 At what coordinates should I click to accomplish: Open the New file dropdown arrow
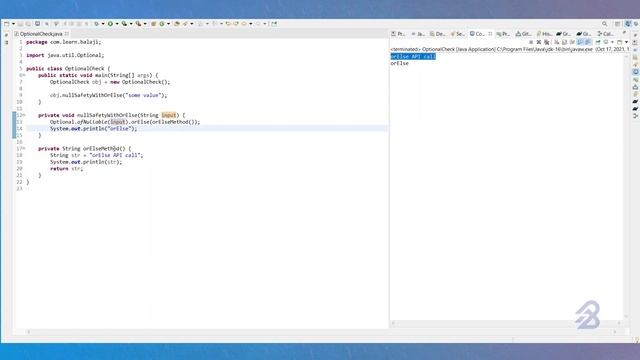tap(13, 24)
